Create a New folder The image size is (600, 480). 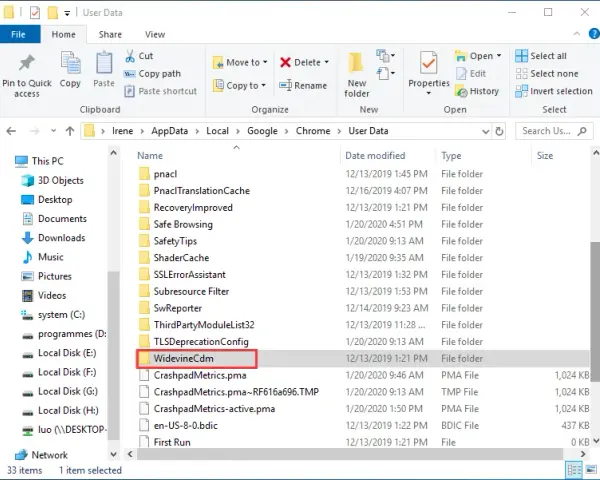pos(357,75)
